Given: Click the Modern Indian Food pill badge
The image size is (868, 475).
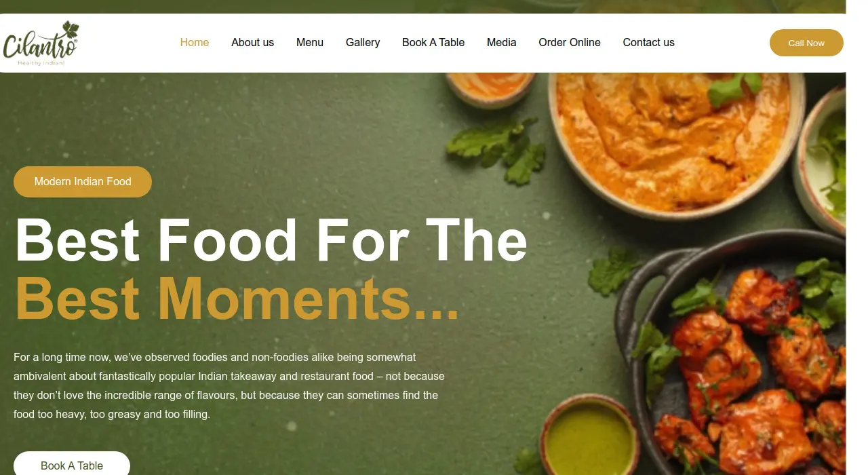Looking at the screenshot, I should point(83,182).
